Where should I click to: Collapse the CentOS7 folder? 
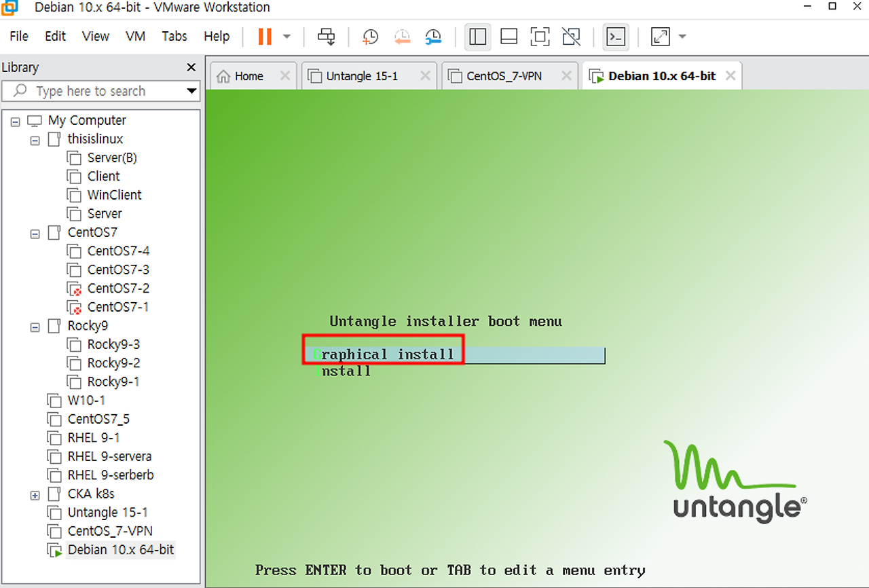point(35,234)
